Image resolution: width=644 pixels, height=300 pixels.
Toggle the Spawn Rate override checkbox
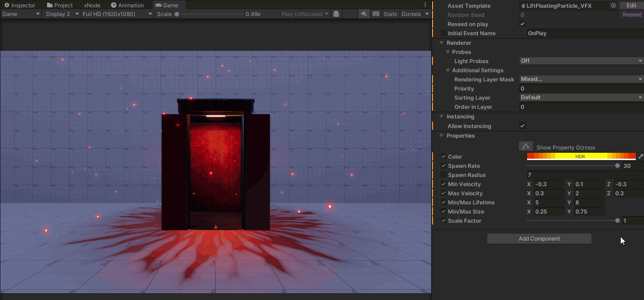[443, 166]
